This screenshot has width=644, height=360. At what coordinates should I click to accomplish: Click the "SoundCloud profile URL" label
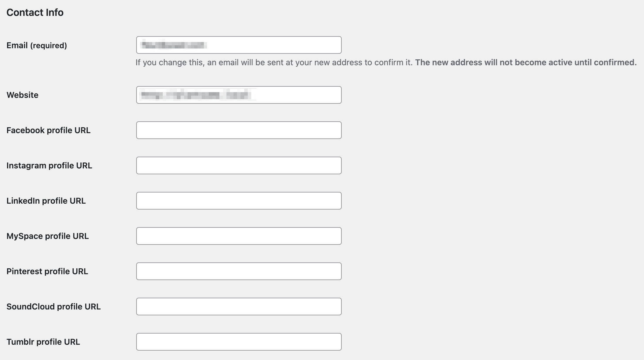(x=53, y=307)
